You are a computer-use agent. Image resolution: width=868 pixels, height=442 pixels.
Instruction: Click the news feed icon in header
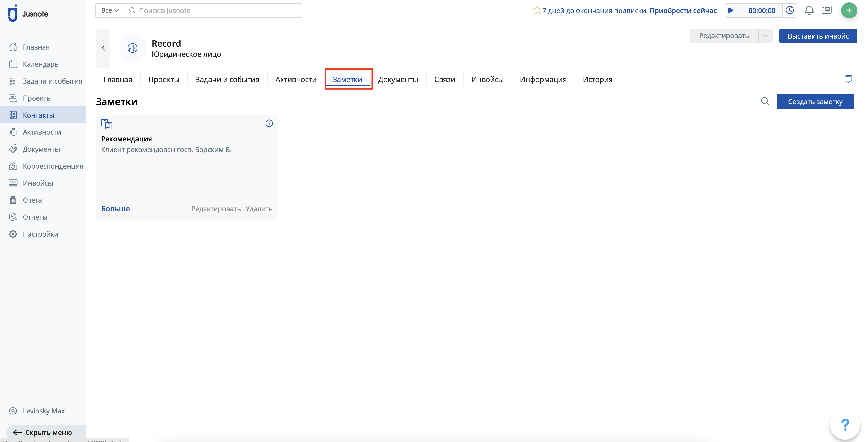coord(827,10)
